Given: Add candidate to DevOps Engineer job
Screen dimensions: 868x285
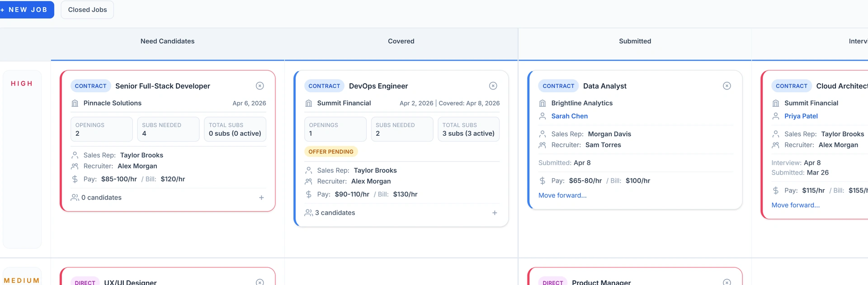Looking at the screenshot, I should pos(495,213).
